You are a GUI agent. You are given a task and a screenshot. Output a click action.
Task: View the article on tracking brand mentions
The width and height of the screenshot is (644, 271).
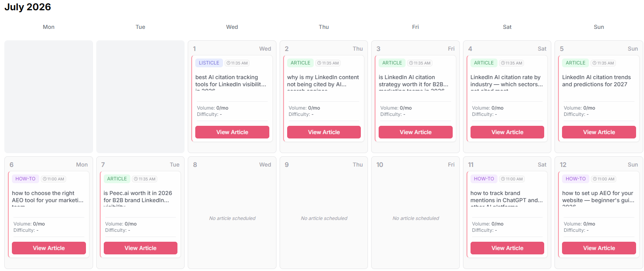click(x=507, y=248)
